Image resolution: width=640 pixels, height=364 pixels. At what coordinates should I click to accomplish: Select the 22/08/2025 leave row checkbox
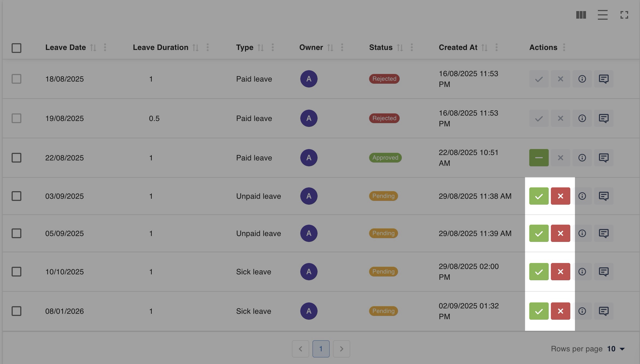click(16, 158)
